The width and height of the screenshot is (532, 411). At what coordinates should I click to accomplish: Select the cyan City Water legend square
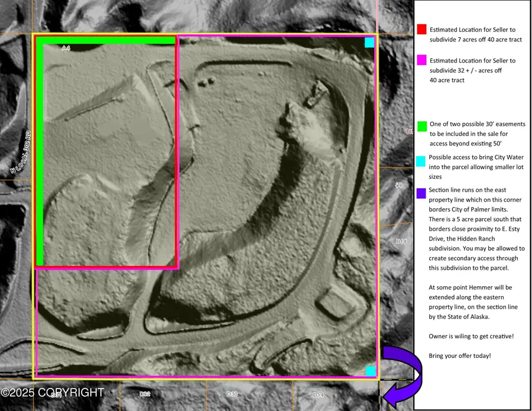pyautogui.click(x=421, y=158)
